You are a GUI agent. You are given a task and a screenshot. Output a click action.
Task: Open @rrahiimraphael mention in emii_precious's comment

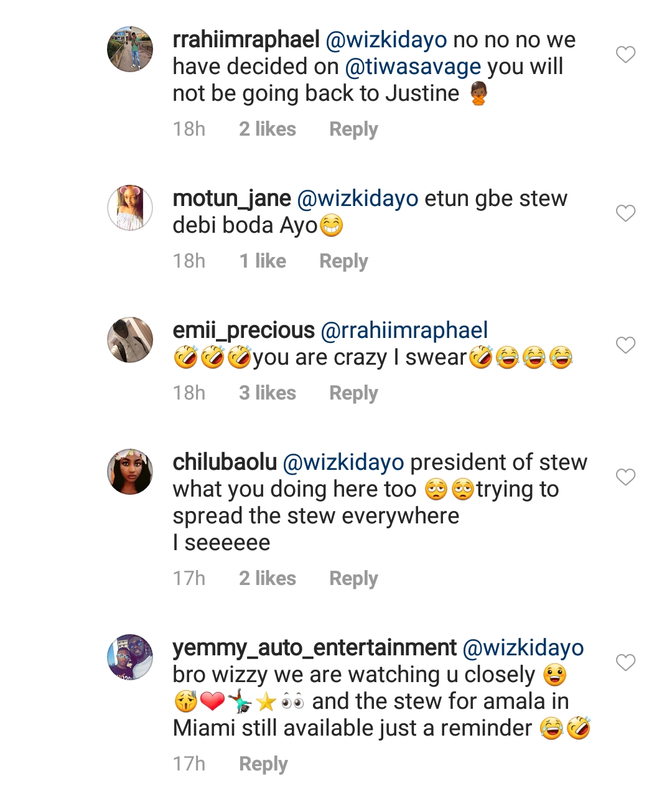pyautogui.click(x=404, y=330)
